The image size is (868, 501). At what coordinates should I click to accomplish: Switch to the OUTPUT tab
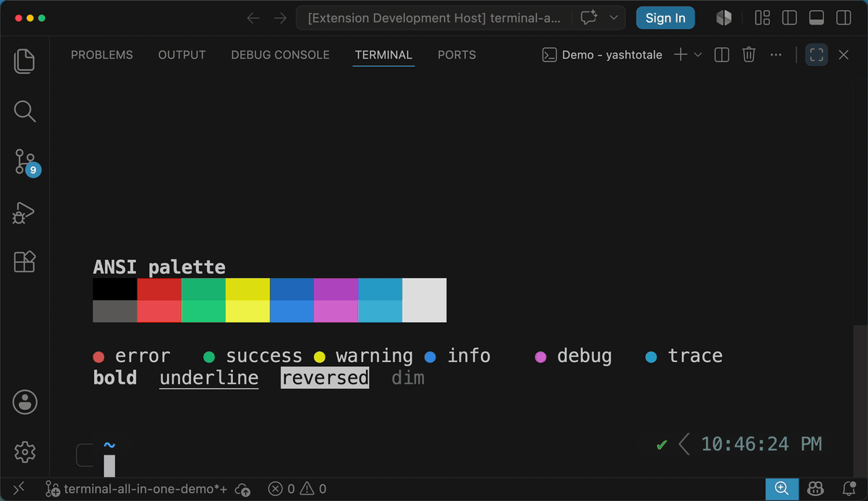pyautogui.click(x=182, y=55)
